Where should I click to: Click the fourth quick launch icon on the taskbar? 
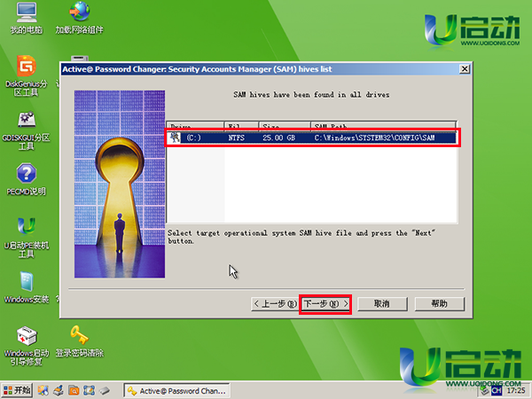pos(89,390)
